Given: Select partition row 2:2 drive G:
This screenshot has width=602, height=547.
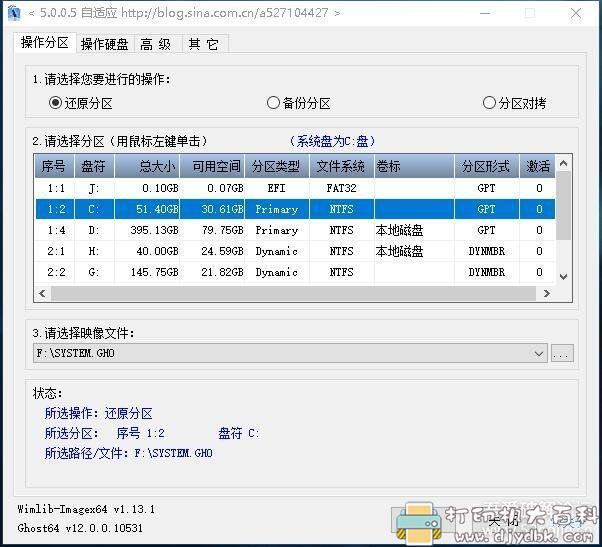Looking at the screenshot, I should coord(295,272).
